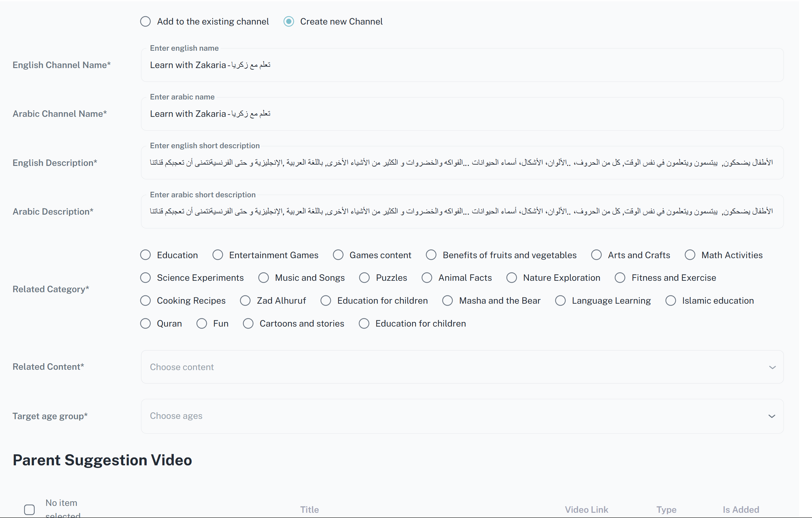812x518 pixels.
Task: Choose Music and Songs category
Action: coord(264,278)
